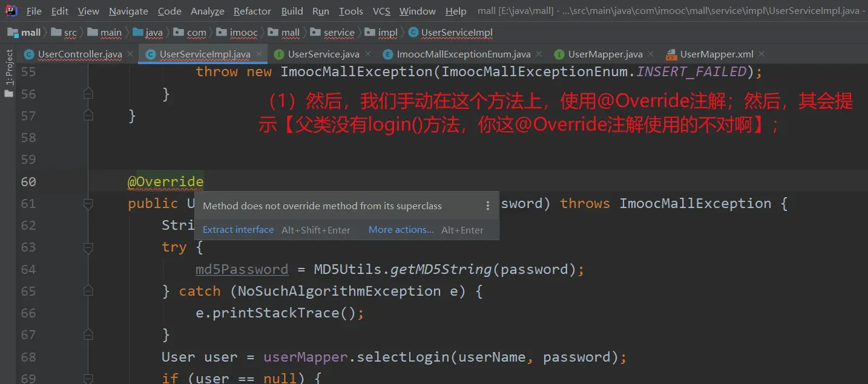The width and height of the screenshot is (868, 384).
Task: Select the service breadcrumb package
Action: point(333,33)
